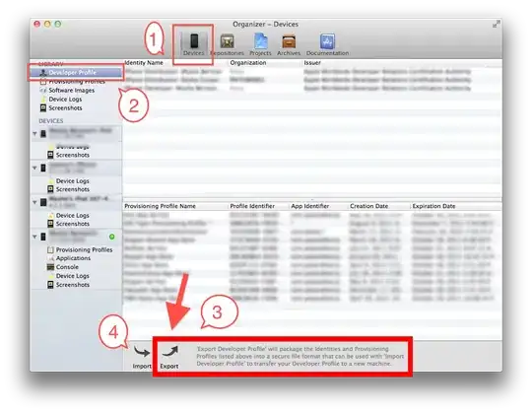Sort by Provisioning Profile Name column header
532x413 pixels.
tap(160, 206)
